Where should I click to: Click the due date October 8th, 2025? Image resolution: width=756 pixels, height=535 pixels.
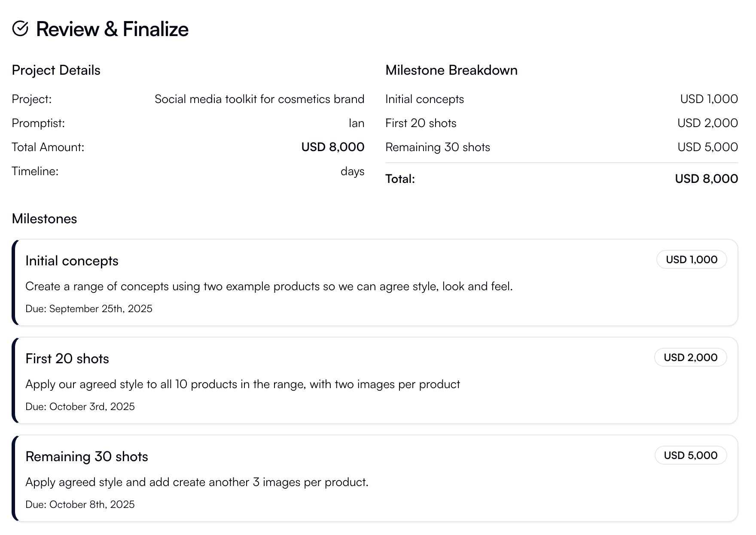(80, 505)
